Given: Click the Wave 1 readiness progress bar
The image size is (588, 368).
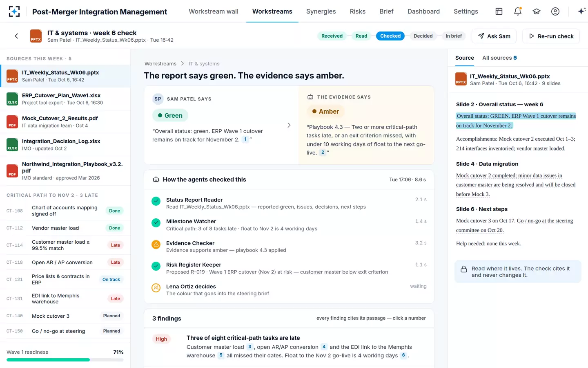Looking at the screenshot, I should pyautogui.click(x=65, y=360).
